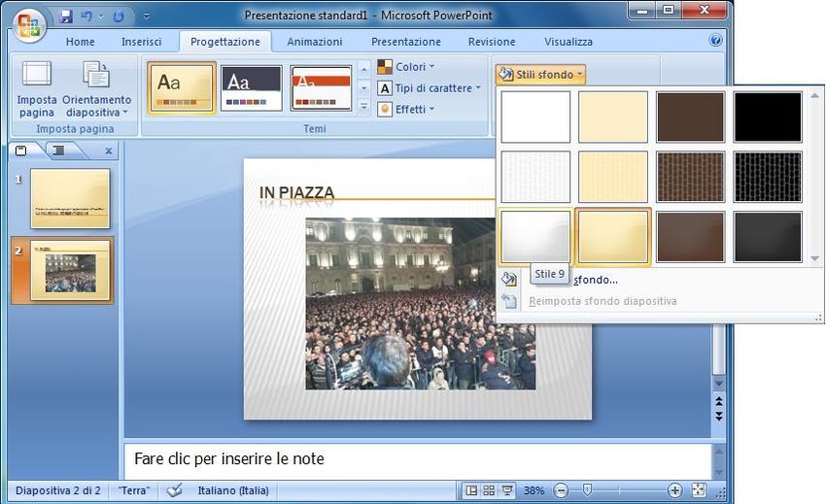Click the Office button logo
Screen dimensions: 826x504
coord(27,23)
